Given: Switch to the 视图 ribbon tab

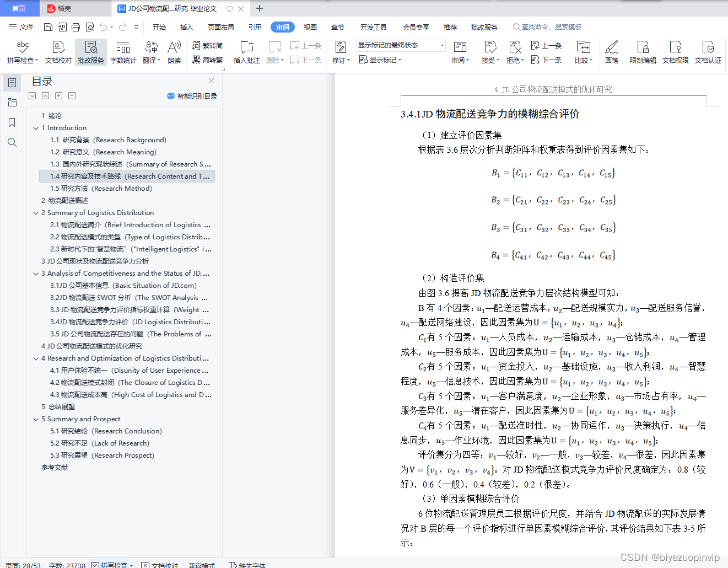Looking at the screenshot, I should pos(310,27).
